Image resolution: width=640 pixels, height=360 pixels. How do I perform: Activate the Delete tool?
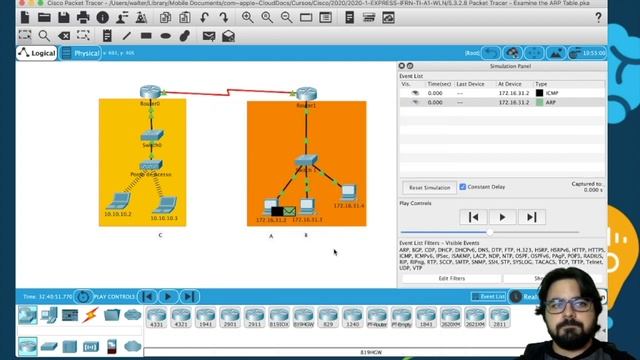click(x=64, y=36)
